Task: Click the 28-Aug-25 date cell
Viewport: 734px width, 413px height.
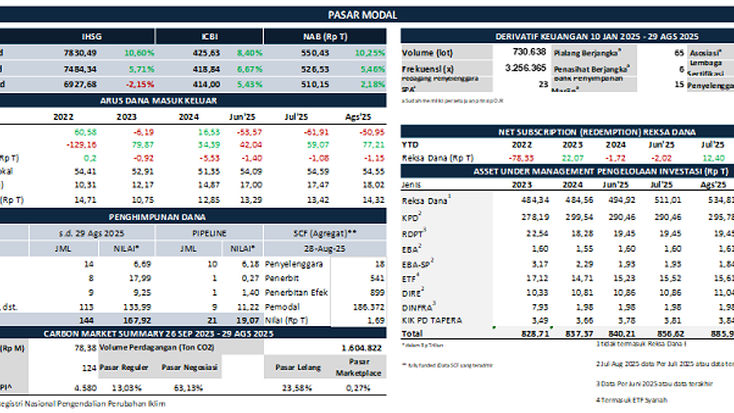Action: tap(325, 249)
